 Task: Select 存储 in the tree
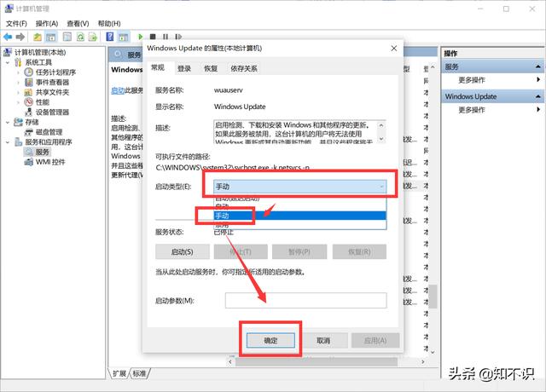(x=32, y=122)
